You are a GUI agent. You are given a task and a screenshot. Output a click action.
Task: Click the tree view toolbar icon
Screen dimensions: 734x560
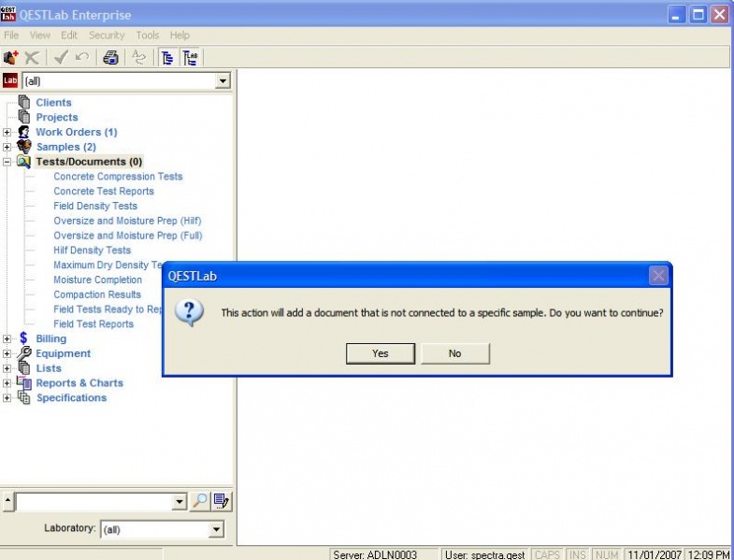pyautogui.click(x=168, y=57)
